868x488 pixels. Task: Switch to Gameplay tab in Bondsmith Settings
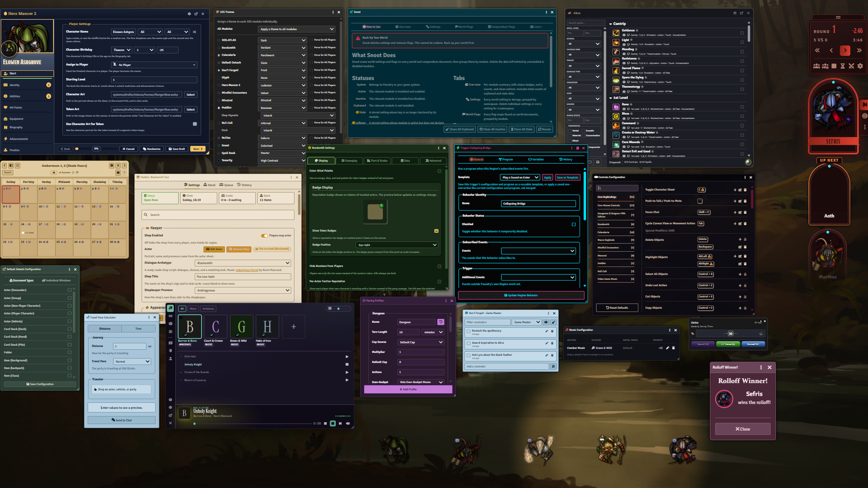[x=349, y=160]
